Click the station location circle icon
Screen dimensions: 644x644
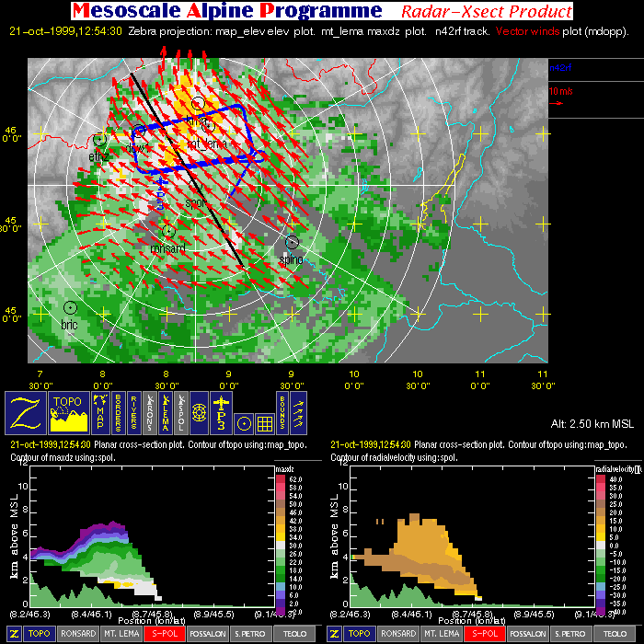tap(243, 423)
